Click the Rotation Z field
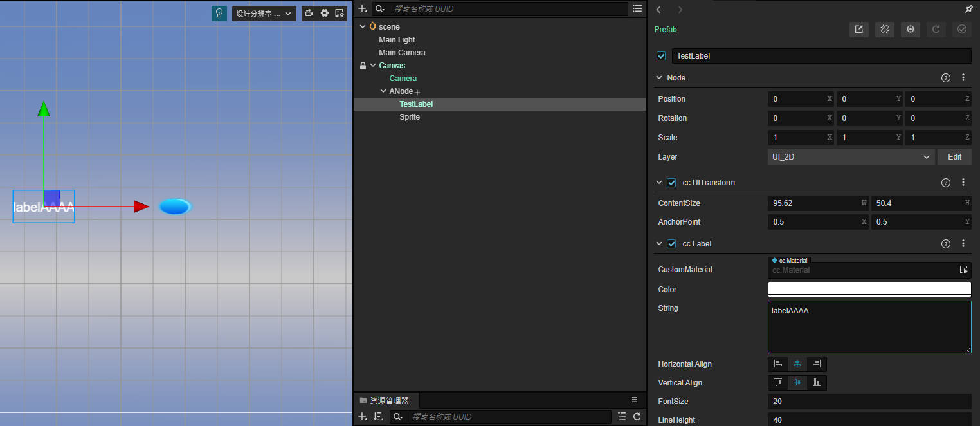 pos(938,118)
